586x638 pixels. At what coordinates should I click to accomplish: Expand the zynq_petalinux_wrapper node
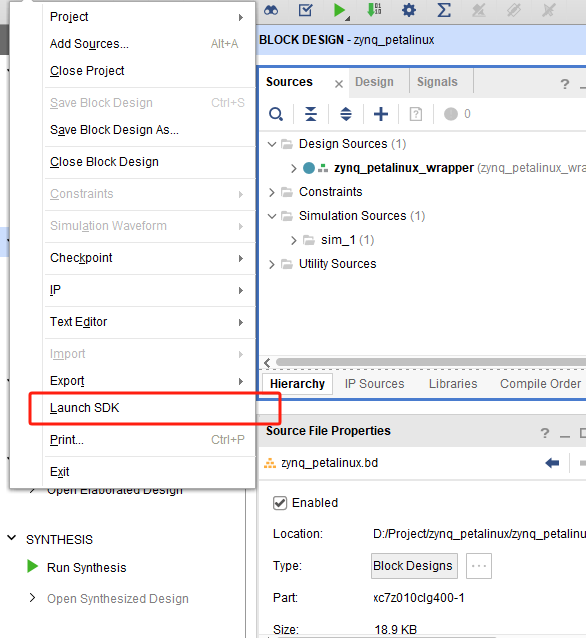[x=293, y=168]
